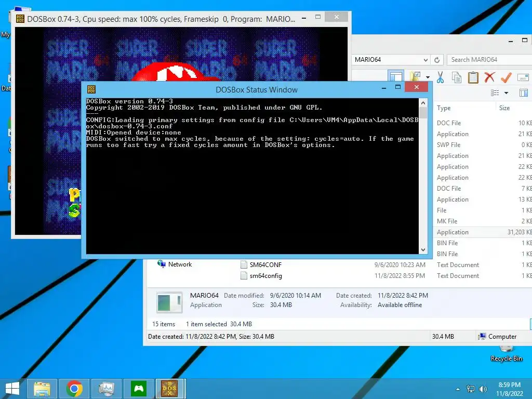Click the Date modified value 9/6/2020 10:14 AM
Viewport: 532px width, 399px height.
coord(295,296)
